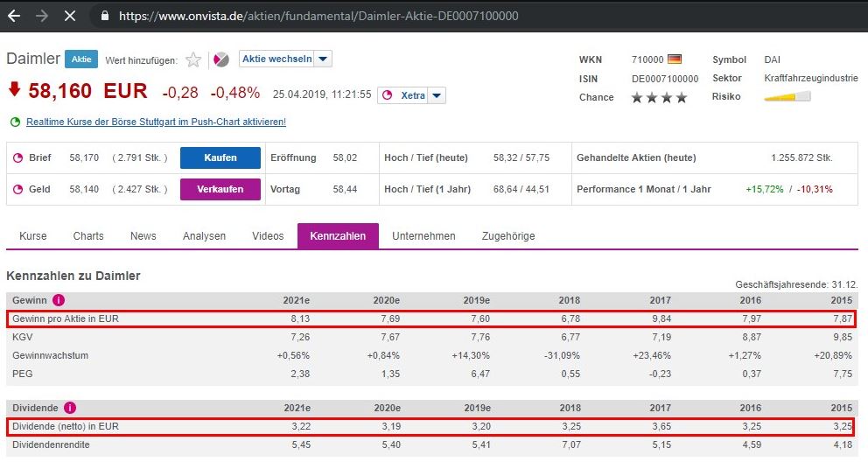This screenshot has height=462, width=868.
Task: Switch to the Charts tab
Action: tap(88, 235)
